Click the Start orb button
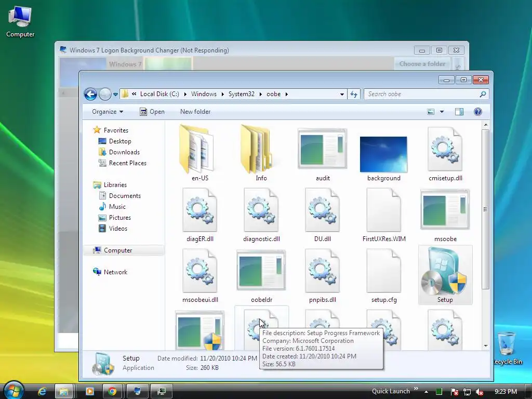This screenshot has height=399, width=532. (x=14, y=390)
